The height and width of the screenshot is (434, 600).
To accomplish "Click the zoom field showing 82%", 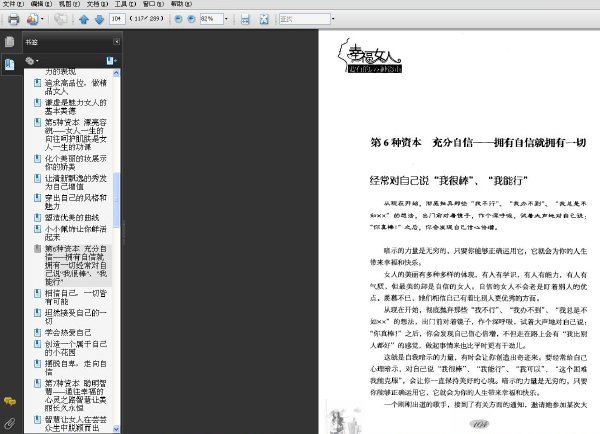I will click(211, 18).
